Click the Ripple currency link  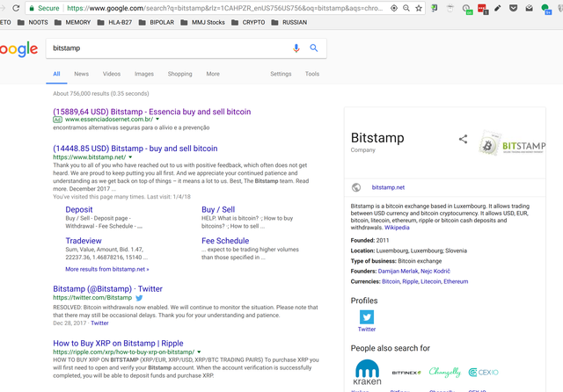pos(410,281)
